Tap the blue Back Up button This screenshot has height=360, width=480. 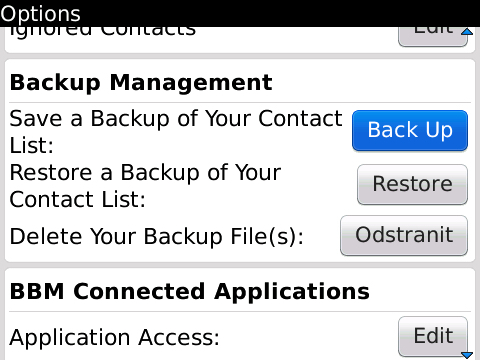pyautogui.click(x=410, y=130)
